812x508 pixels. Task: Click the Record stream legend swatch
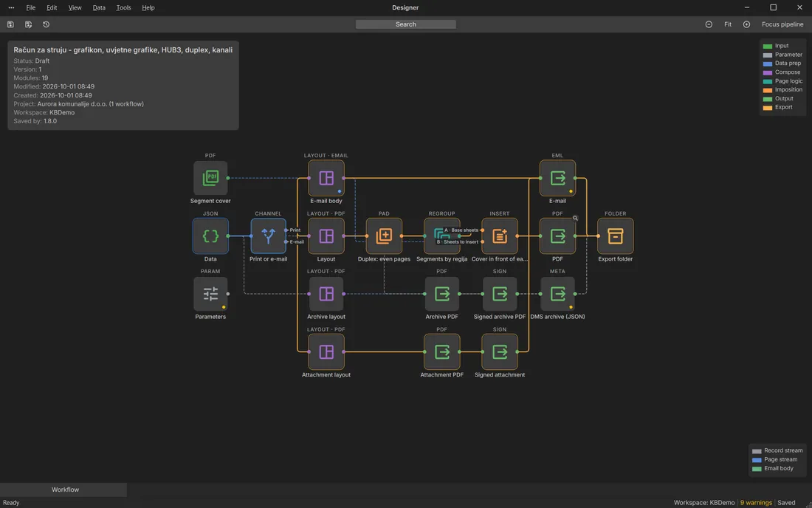point(757,451)
